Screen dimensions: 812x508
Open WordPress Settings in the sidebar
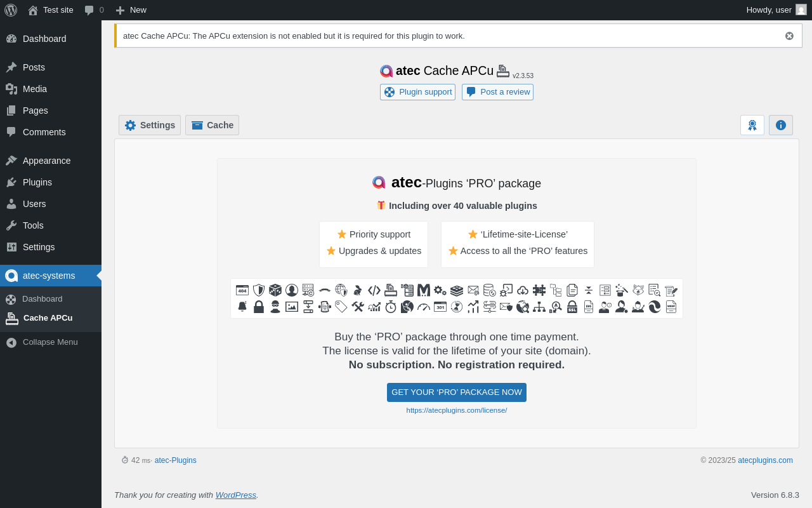pyautogui.click(x=51, y=247)
